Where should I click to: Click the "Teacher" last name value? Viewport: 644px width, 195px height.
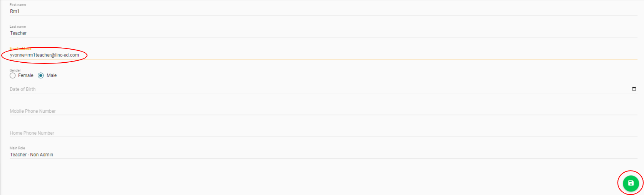pyautogui.click(x=18, y=33)
